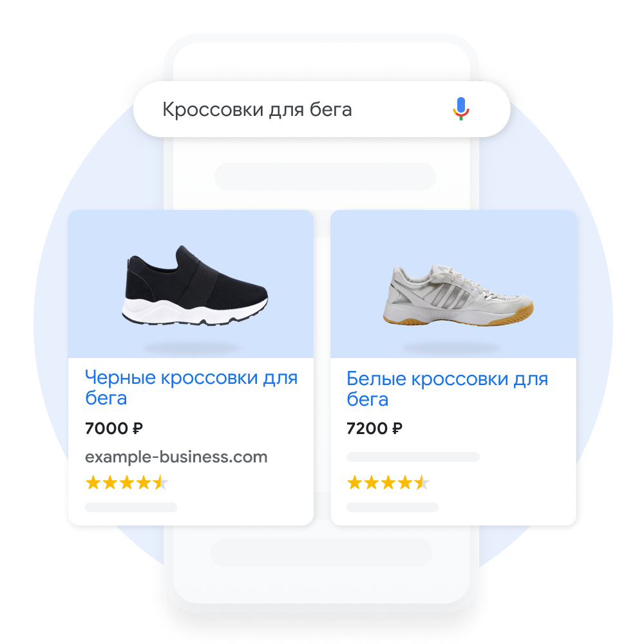Click the 7000 ₽ price
644x644 pixels.
(x=114, y=428)
